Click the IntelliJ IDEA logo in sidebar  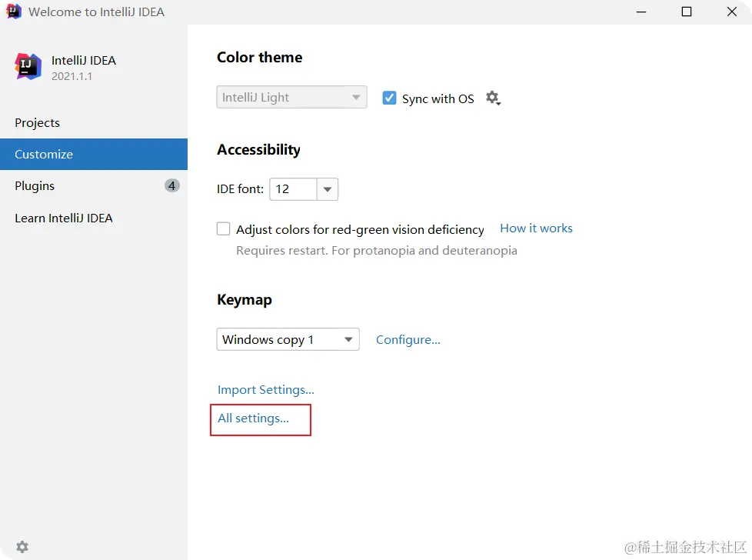point(28,66)
